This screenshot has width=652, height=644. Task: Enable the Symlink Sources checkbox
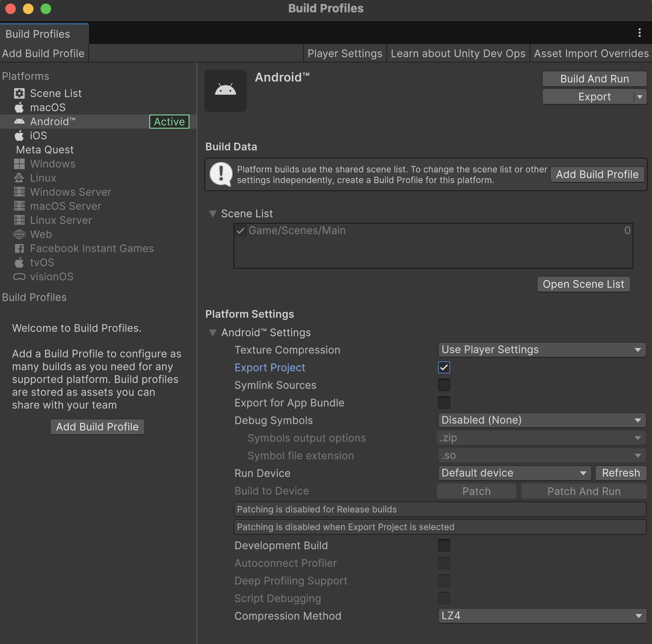click(444, 385)
